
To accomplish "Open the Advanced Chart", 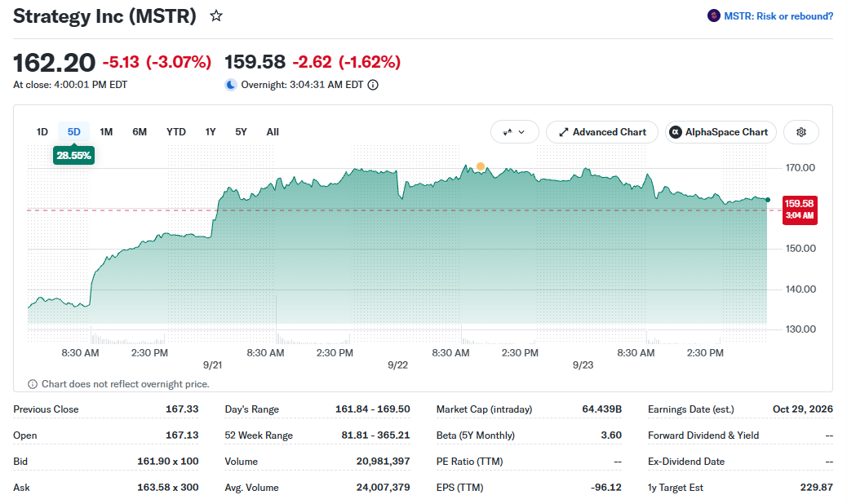I will click(601, 132).
